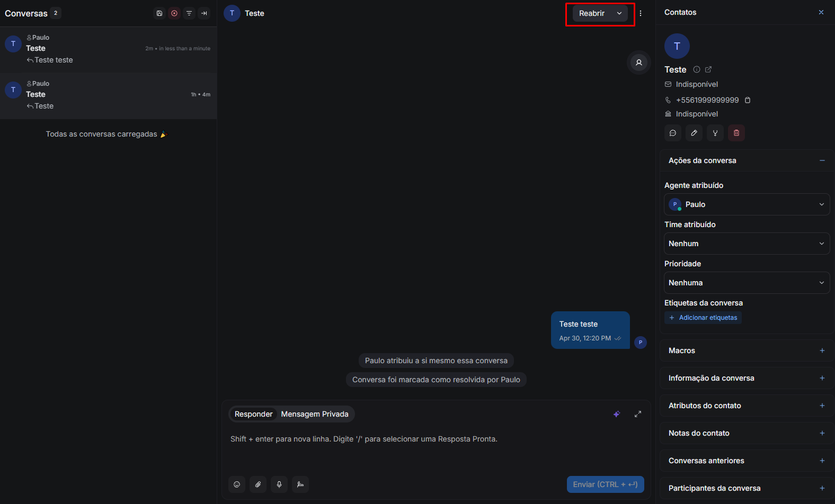Attach a file with paperclip icon
This screenshot has width=835, height=504.
[x=258, y=484]
